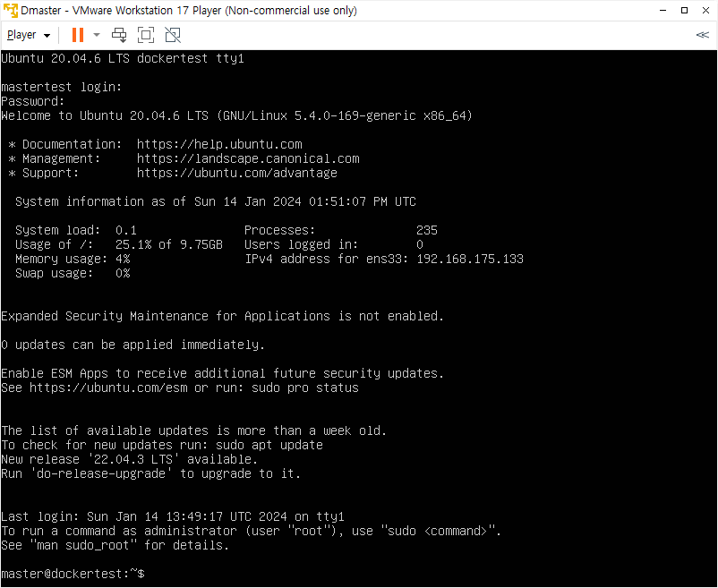
Task: Close the Dmaster VMware window
Action: coord(705,10)
